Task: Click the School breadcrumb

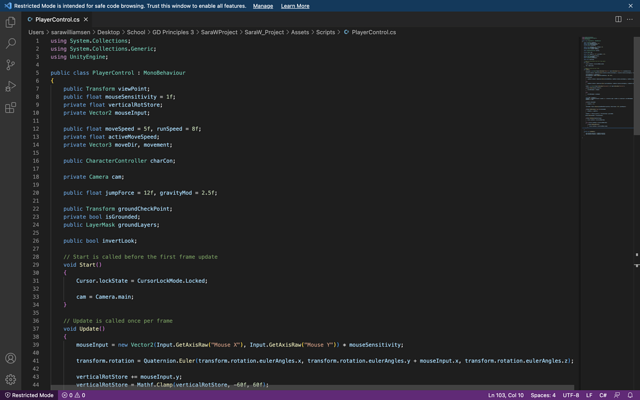Action: click(x=136, y=32)
